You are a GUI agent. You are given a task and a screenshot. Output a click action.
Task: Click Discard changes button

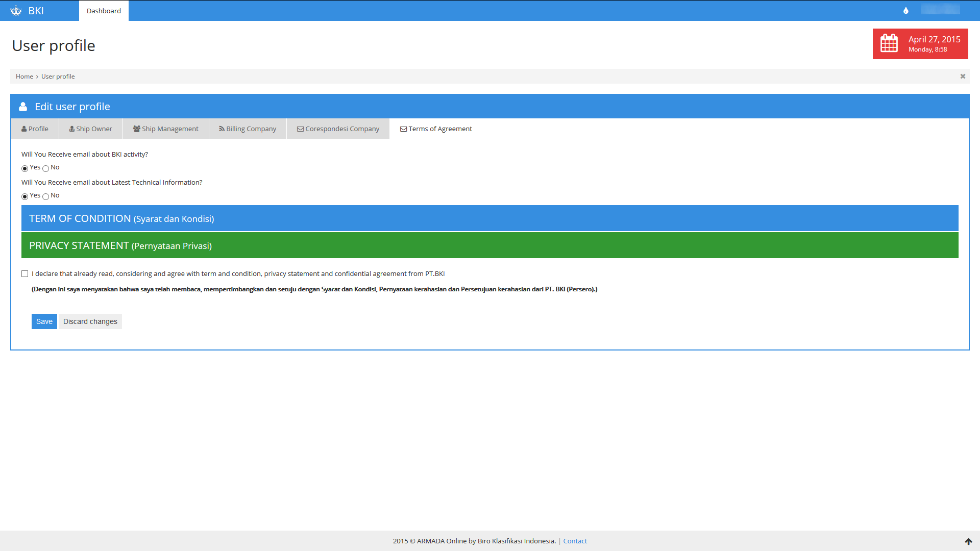pyautogui.click(x=90, y=321)
